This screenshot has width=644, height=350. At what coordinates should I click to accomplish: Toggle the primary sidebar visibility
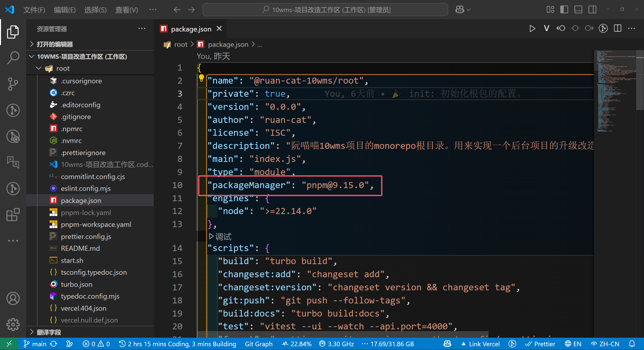point(564,10)
